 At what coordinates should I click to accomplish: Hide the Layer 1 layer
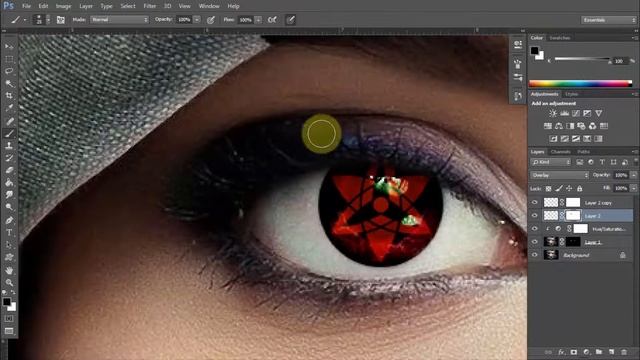coord(535,242)
